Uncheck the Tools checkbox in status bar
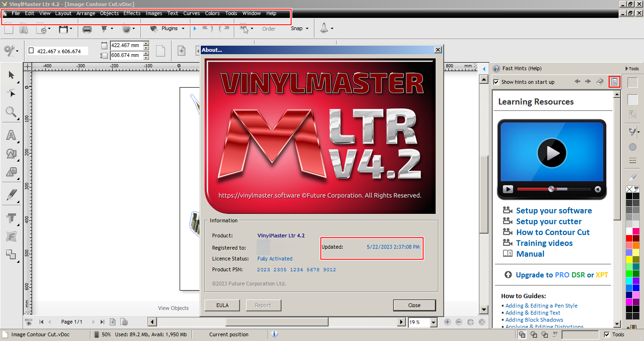Viewport: 644px width, 341px height. 607,334
